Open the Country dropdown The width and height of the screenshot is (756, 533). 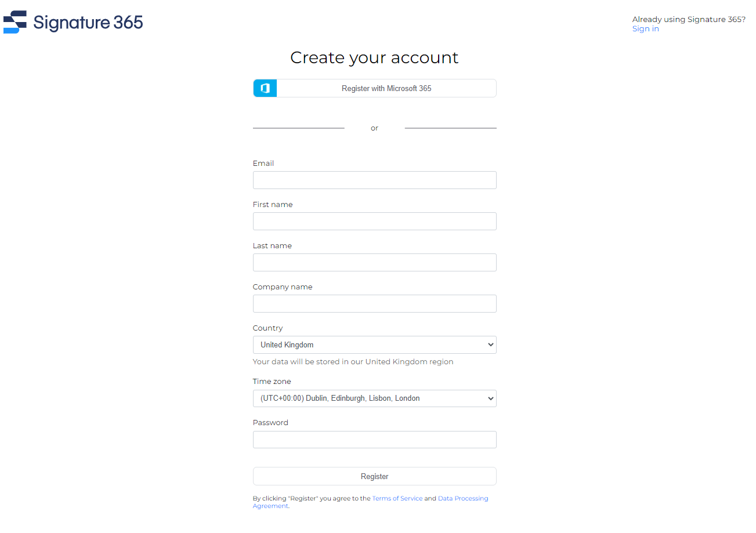pos(375,345)
